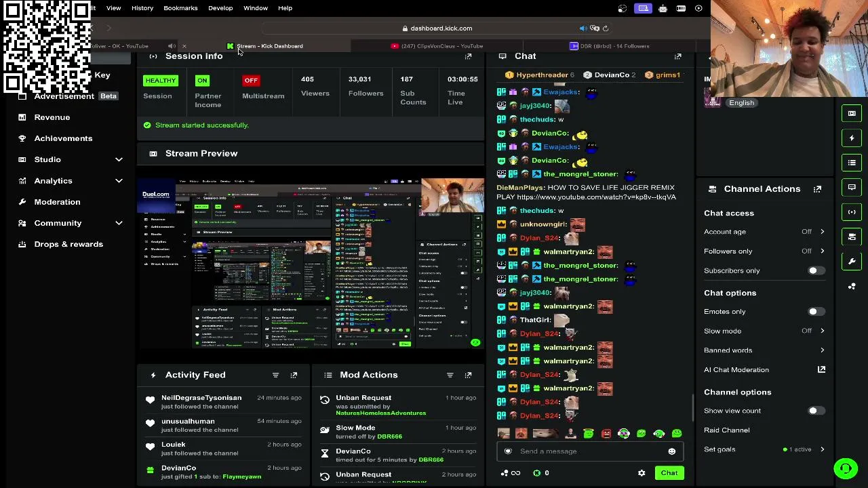Click the Multistream OFF status badge
This screenshot has height=488, width=868.
251,81
